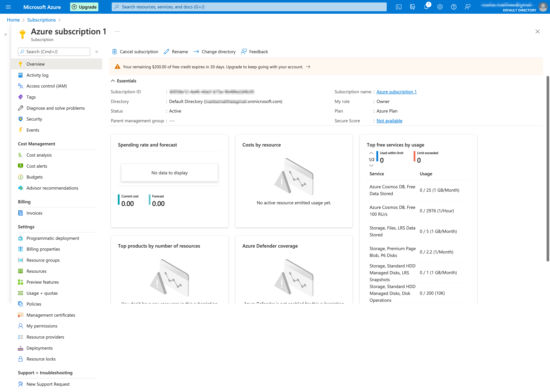Click the Upgrade button
This screenshot has width=550, height=392.
click(x=84, y=7)
